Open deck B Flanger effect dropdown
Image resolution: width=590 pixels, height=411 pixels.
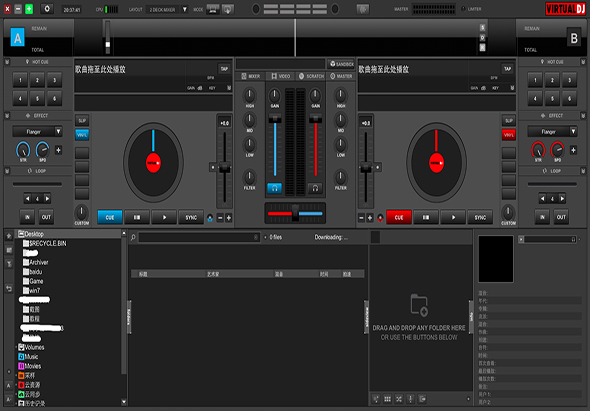552,131
